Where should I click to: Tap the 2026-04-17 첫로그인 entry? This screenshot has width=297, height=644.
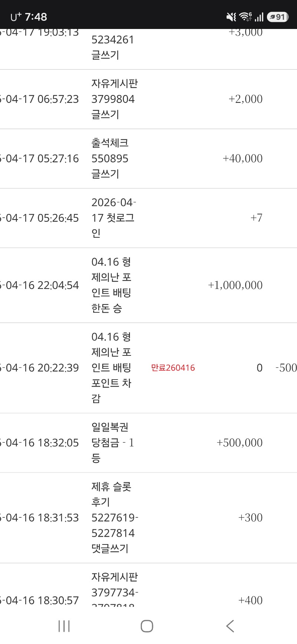[x=113, y=218]
